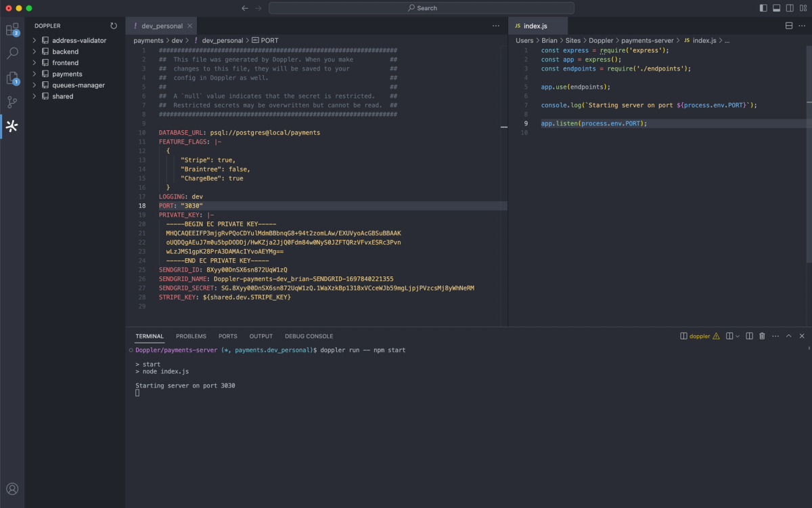Click the app.use(endpoints) line in index.js

[576, 87]
